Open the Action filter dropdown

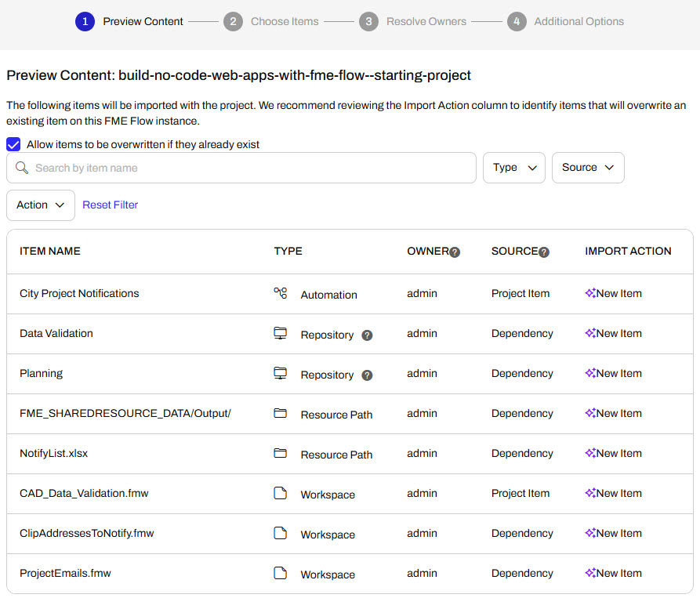coord(41,205)
